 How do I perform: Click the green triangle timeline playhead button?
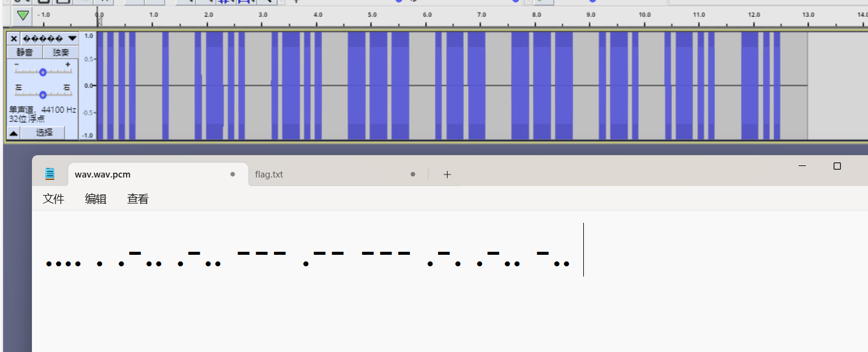point(23,14)
